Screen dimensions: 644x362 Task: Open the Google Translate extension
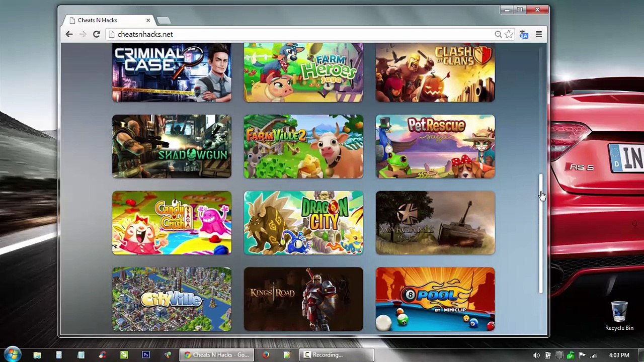click(524, 34)
